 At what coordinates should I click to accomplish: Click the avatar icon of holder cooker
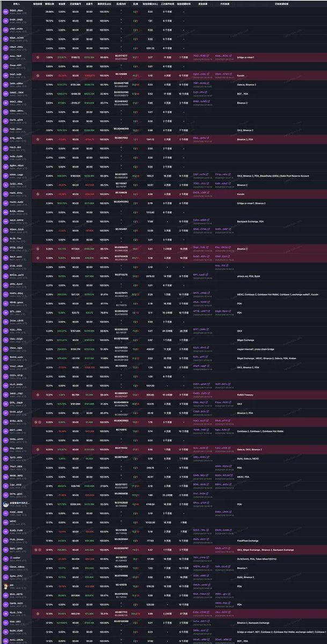[6, 559]
